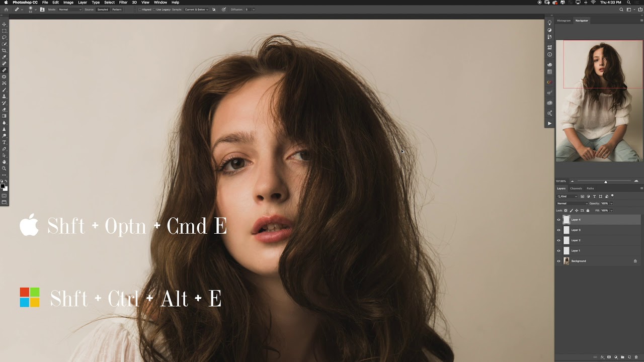Viewport: 644px width, 362px height.
Task: Zoom in with large mountains icon in Navigator
Action: [x=636, y=181]
